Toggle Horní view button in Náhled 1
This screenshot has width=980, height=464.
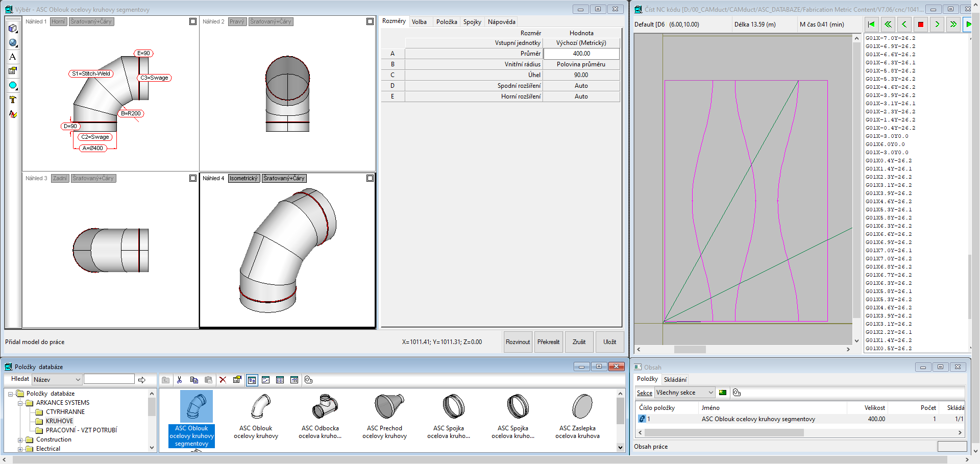(59, 21)
